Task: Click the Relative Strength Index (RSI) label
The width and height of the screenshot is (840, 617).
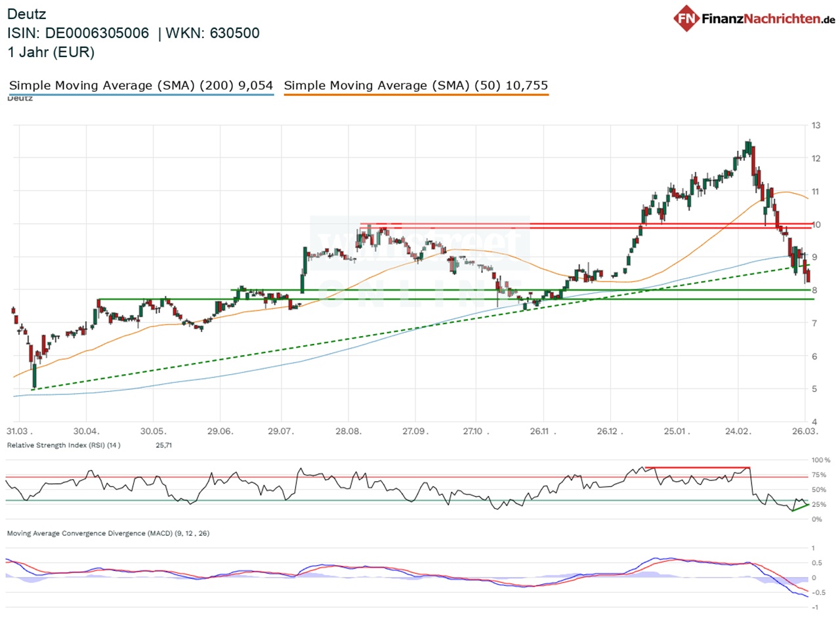Action: click(x=64, y=445)
